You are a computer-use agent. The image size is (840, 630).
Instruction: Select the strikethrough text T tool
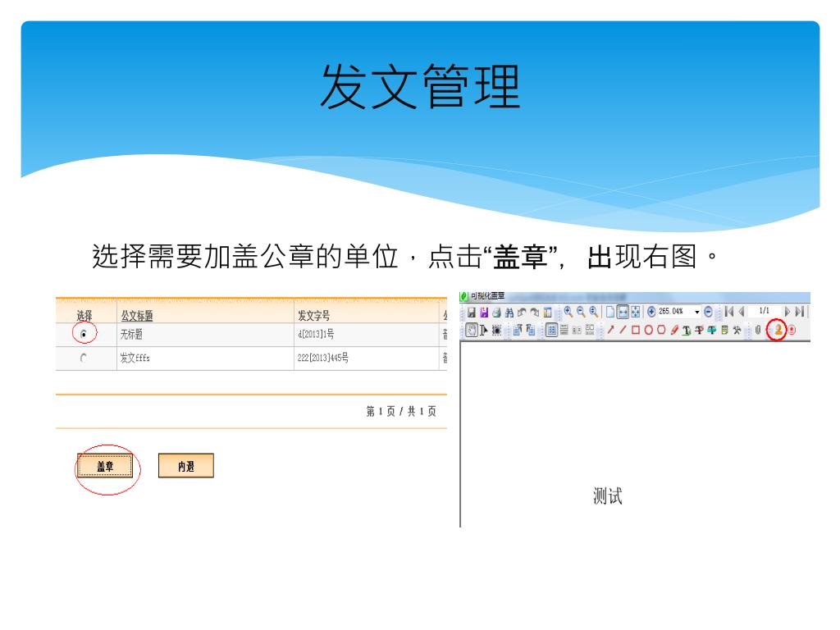[699, 331]
